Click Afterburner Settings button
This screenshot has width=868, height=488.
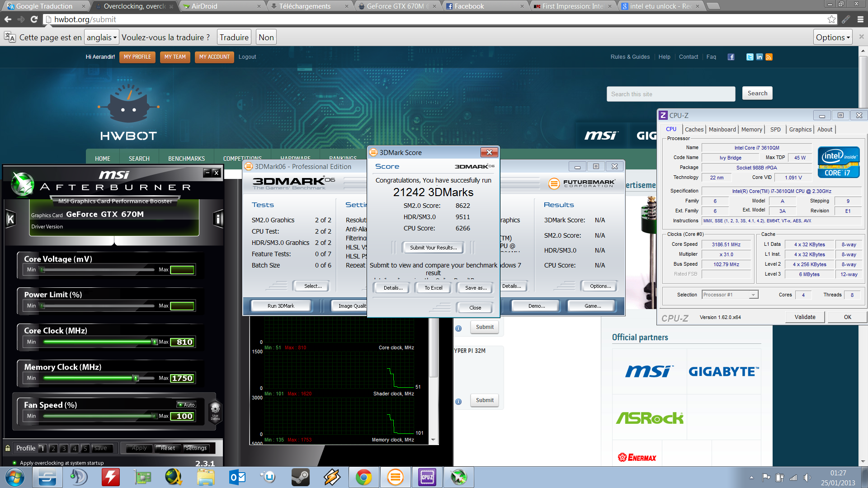tap(196, 448)
